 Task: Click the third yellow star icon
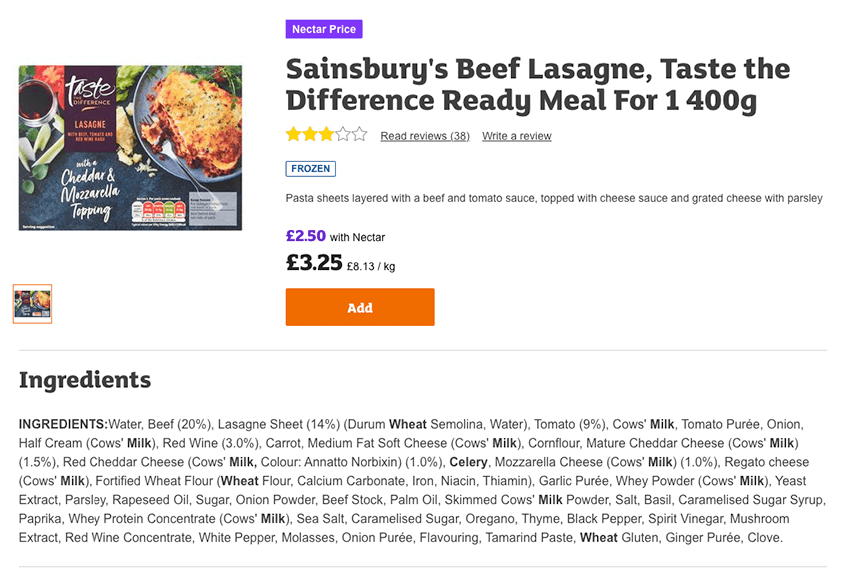(325, 132)
